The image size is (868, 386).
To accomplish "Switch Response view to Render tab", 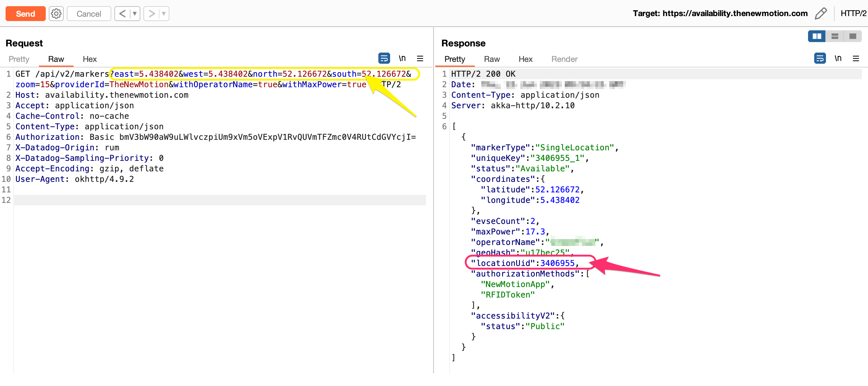I will point(564,59).
